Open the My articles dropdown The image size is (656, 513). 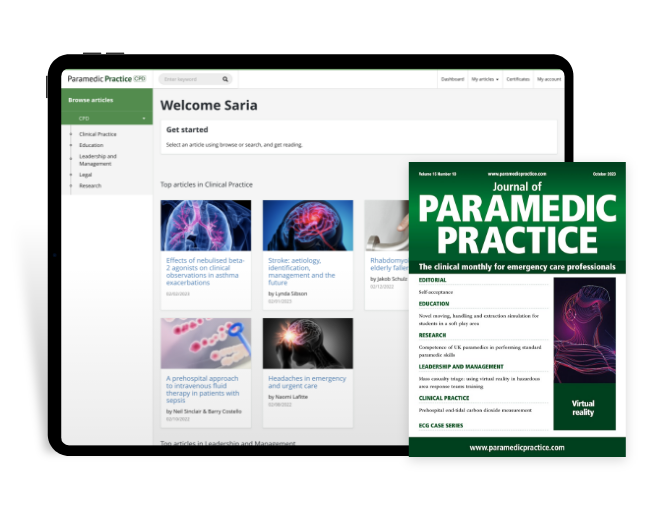point(485,79)
